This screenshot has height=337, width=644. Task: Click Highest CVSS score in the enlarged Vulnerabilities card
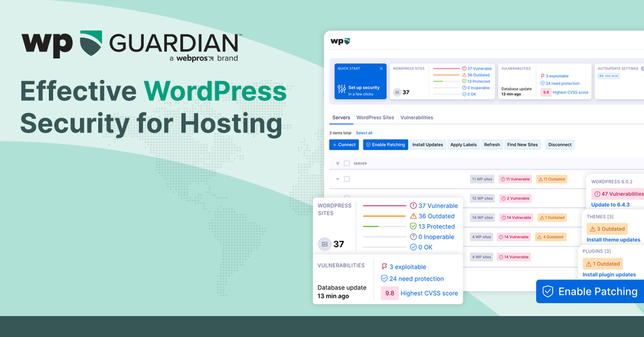[x=429, y=293]
